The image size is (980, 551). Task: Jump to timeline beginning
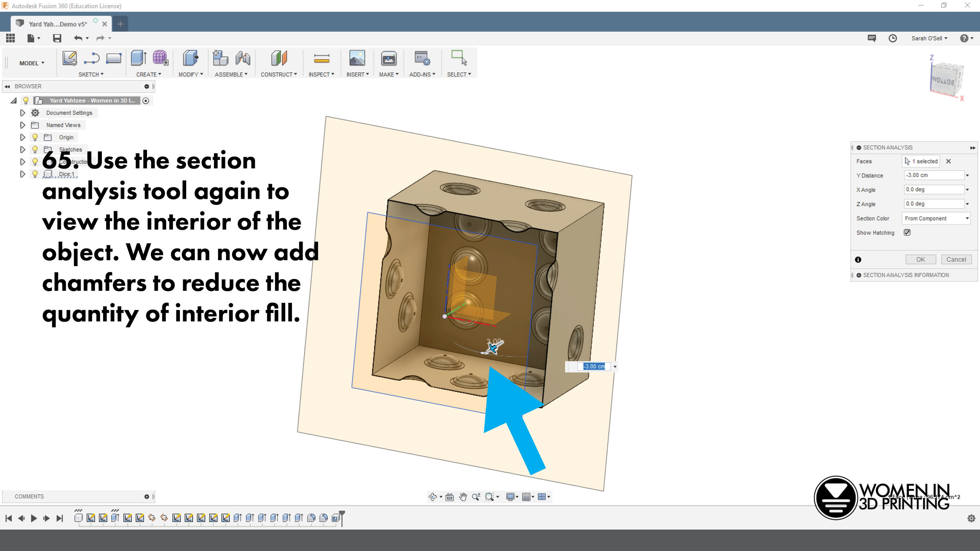pos(9,518)
